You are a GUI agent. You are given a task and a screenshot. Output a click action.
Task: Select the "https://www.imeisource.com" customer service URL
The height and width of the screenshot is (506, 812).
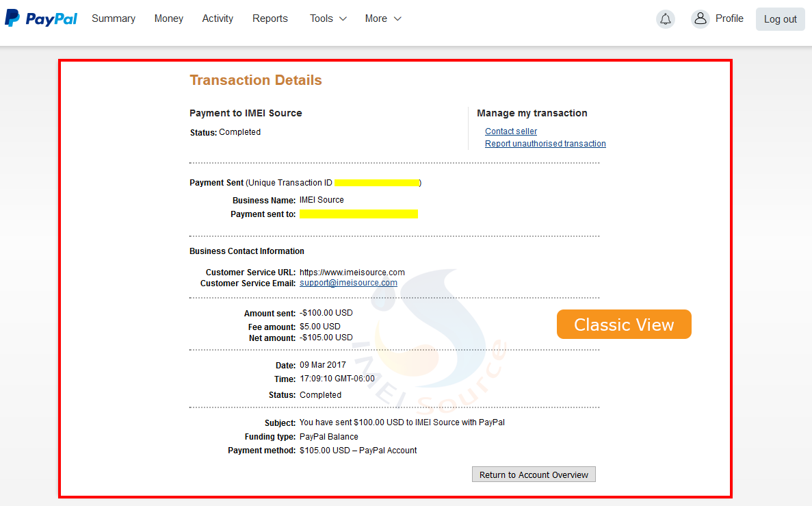(352, 273)
